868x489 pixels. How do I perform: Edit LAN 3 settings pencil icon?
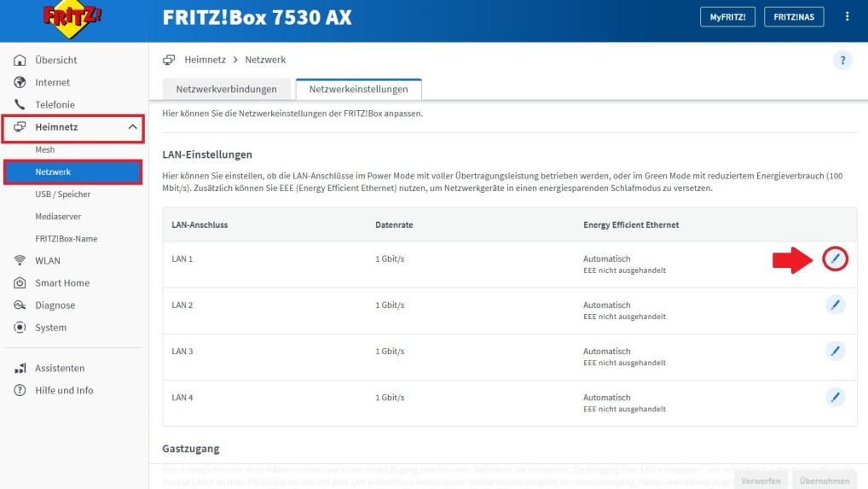pyautogui.click(x=835, y=351)
